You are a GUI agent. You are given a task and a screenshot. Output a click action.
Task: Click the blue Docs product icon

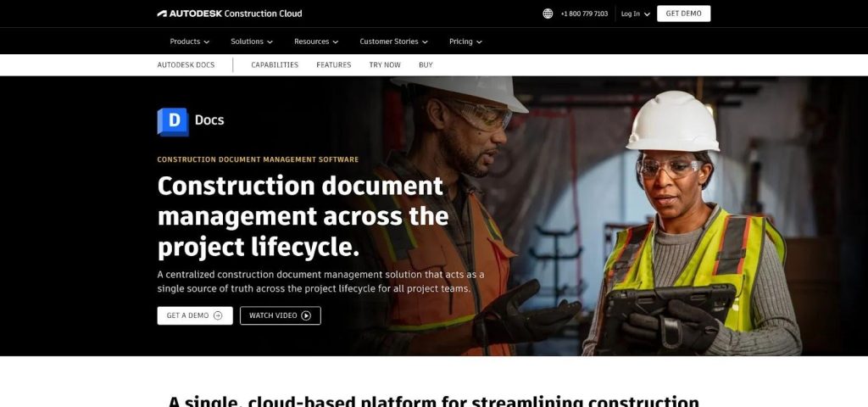point(173,121)
